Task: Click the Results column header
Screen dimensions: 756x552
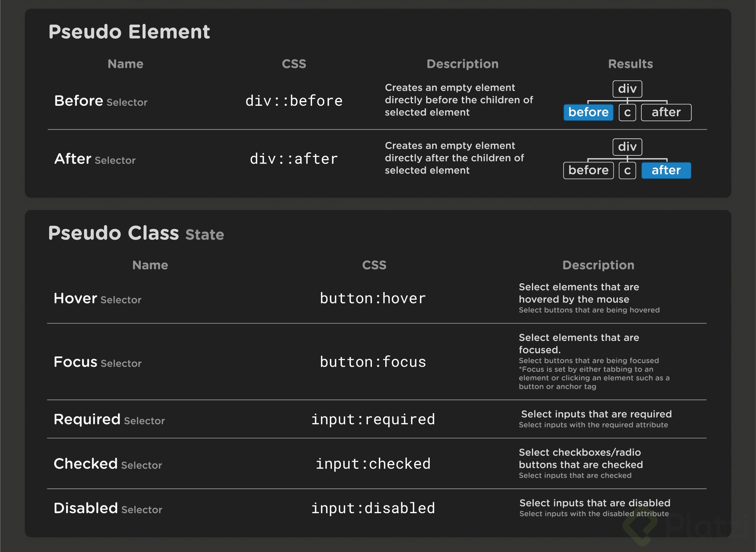Action: pos(630,64)
